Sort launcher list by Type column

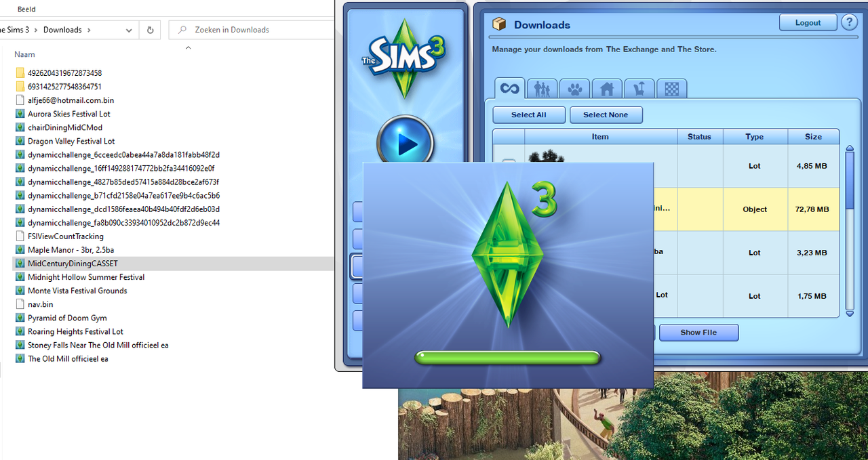point(755,137)
